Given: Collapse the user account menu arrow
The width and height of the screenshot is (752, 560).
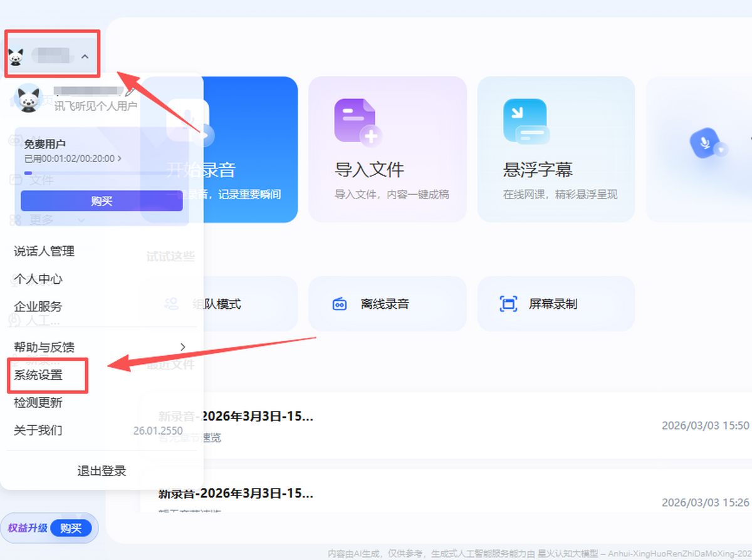Looking at the screenshot, I should (85, 57).
